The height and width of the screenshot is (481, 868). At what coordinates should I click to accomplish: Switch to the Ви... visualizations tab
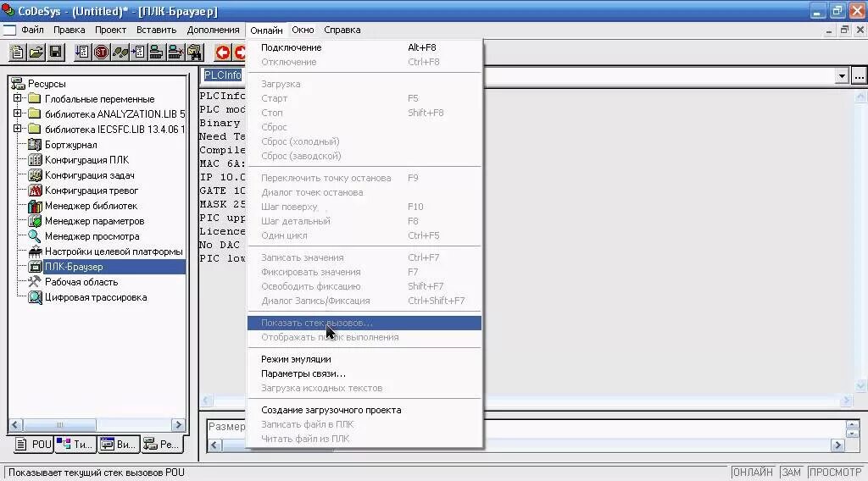(119, 444)
